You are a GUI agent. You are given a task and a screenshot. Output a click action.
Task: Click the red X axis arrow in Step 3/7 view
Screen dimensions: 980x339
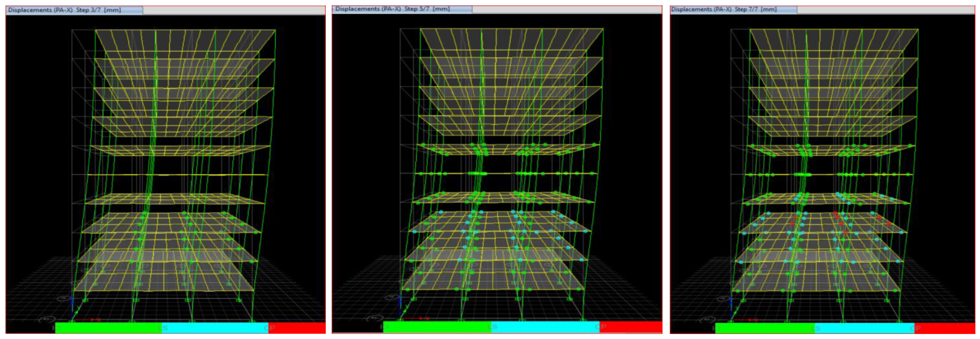pyautogui.click(x=91, y=319)
